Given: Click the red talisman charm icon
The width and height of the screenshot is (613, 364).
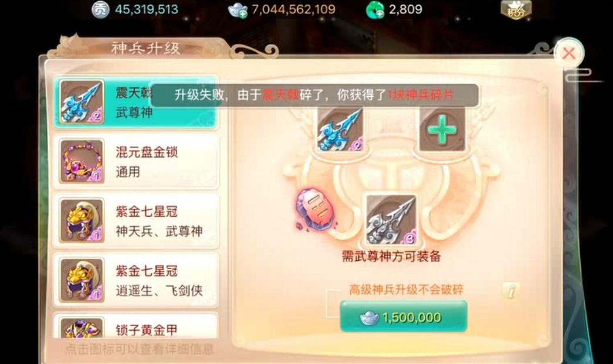Looking at the screenshot, I should tap(316, 210).
